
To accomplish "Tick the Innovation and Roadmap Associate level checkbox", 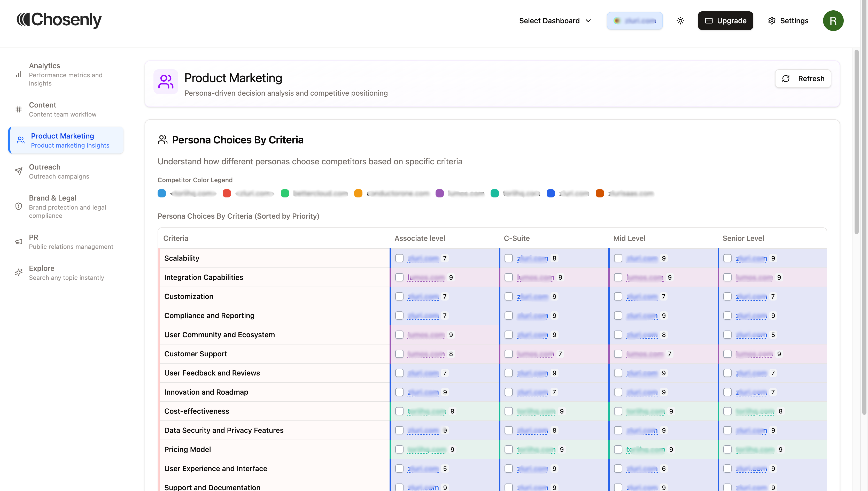I will pos(399,392).
